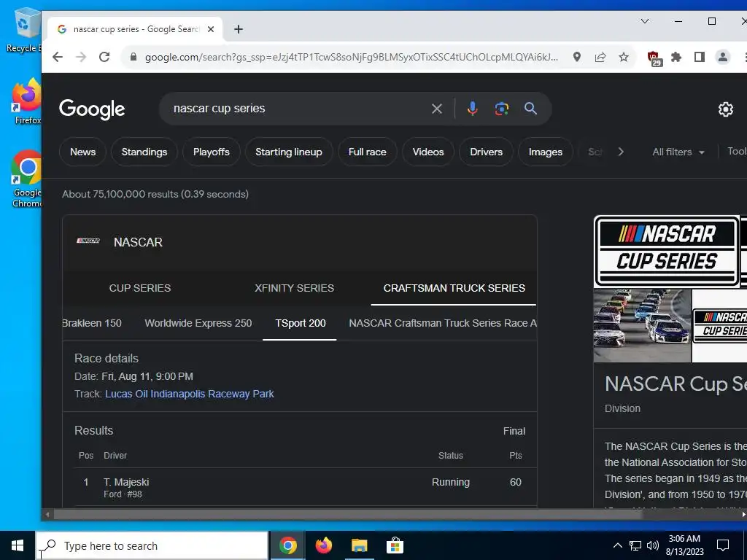Click the taskbar clock showing 3:06 AM
The image size is (747, 560).
pyautogui.click(x=684, y=545)
